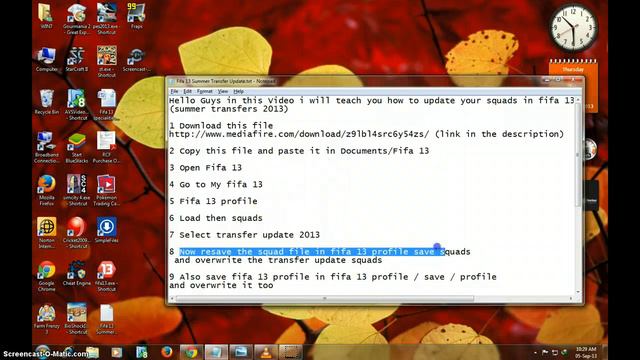Open the Cheat Engine desktop icon

[x=76, y=273]
